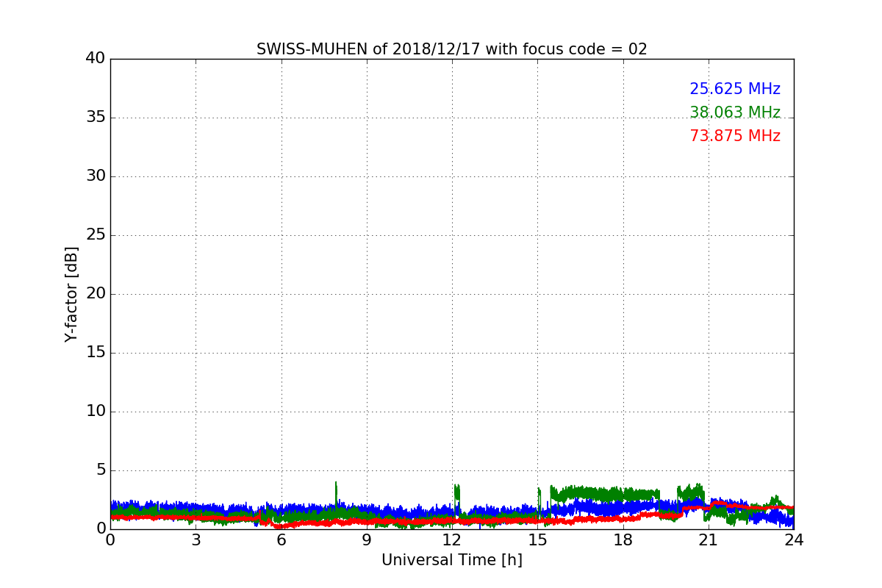
Task: Click x-axis tick value 3
Action: click(196, 540)
